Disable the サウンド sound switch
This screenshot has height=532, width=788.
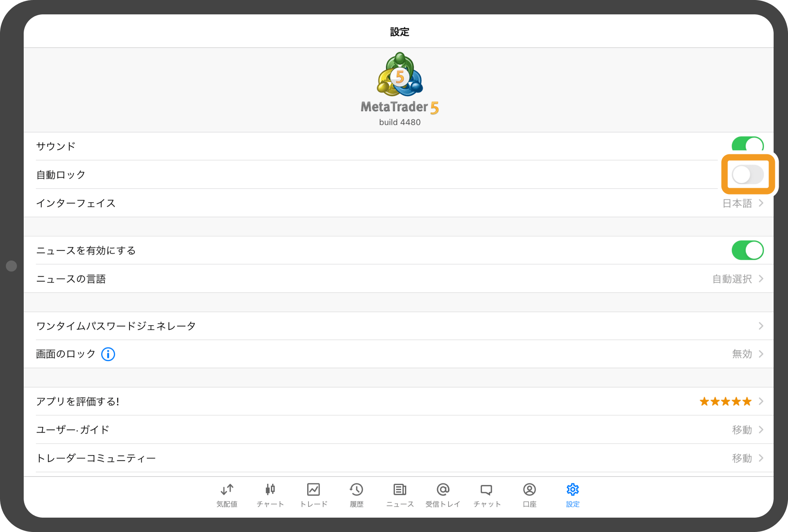747,145
